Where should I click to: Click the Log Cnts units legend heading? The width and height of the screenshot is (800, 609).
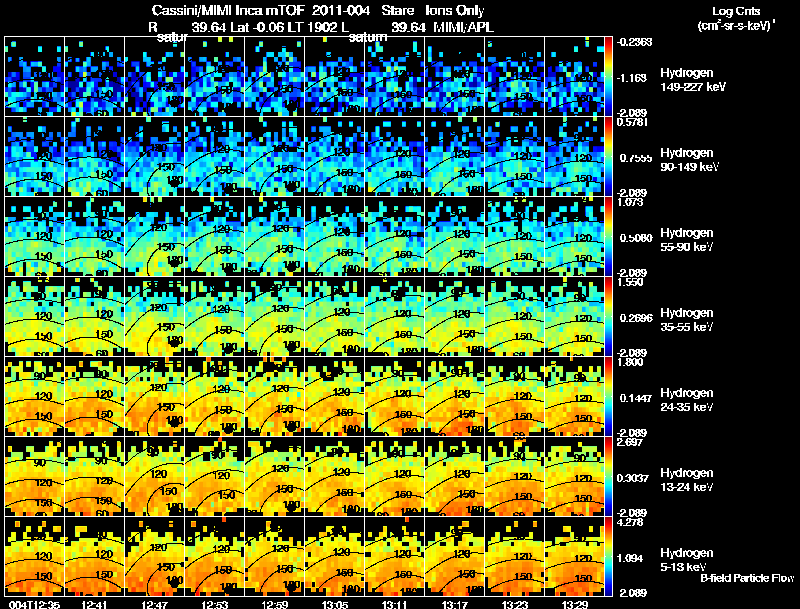[x=736, y=18]
